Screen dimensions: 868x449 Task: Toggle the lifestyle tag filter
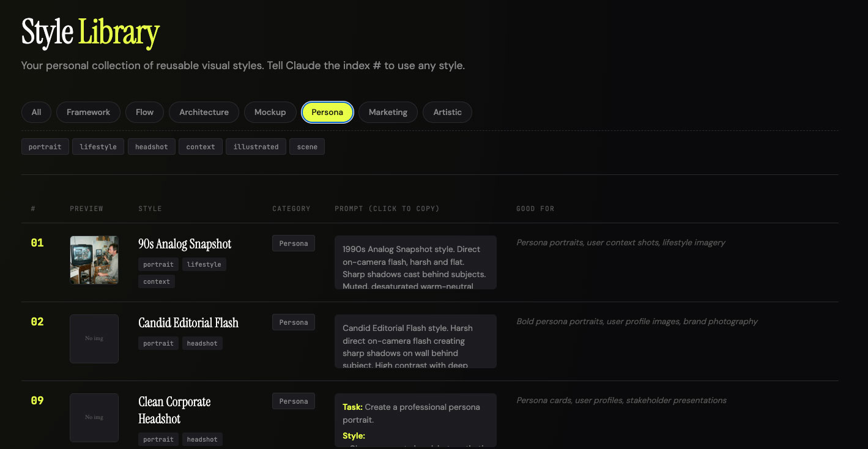tap(98, 147)
